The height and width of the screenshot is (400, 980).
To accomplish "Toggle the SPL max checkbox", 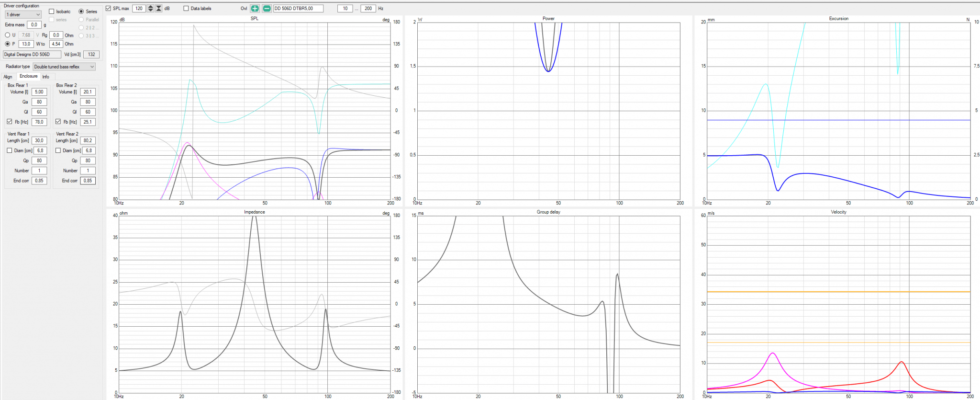I will 109,9.
